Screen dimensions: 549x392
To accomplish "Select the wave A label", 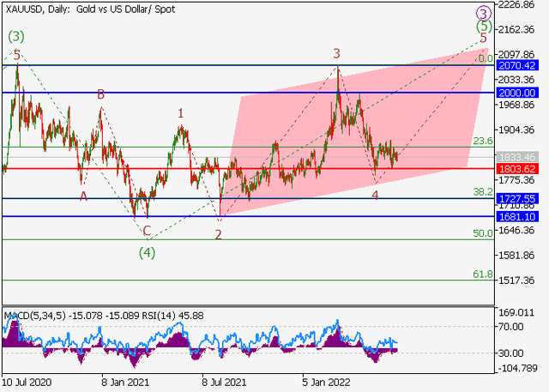I will click(x=83, y=196).
